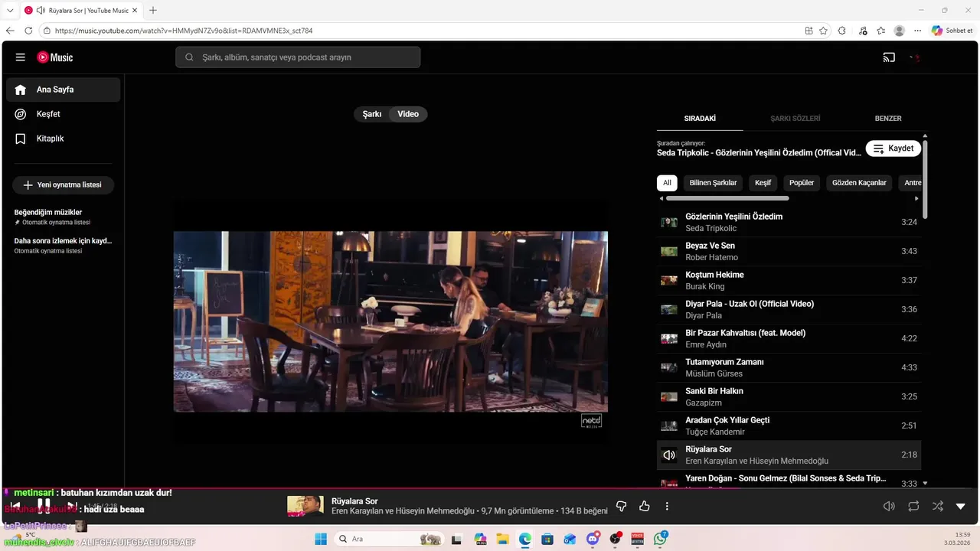Open the browser media control icon
The width and height of the screenshot is (980, 551).
863,31
